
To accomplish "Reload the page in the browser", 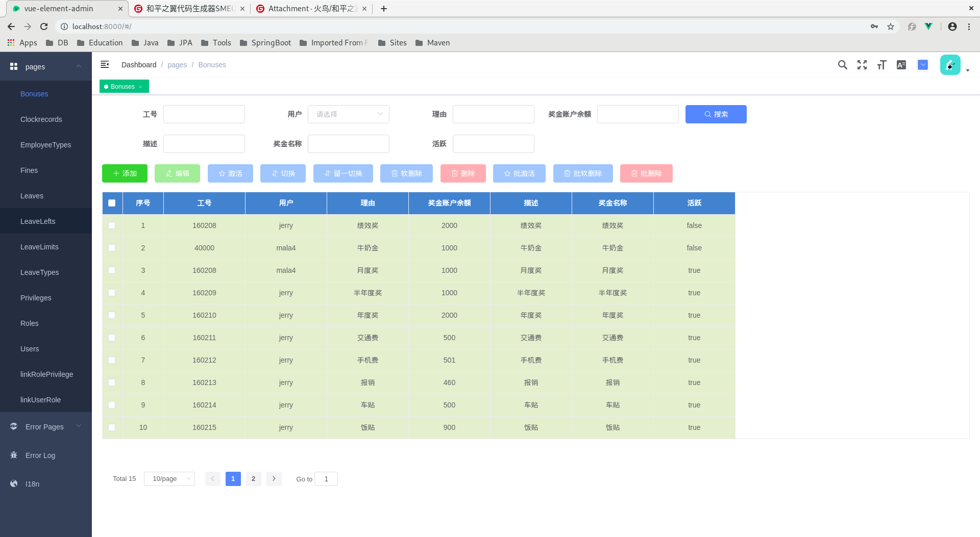I will [44, 27].
